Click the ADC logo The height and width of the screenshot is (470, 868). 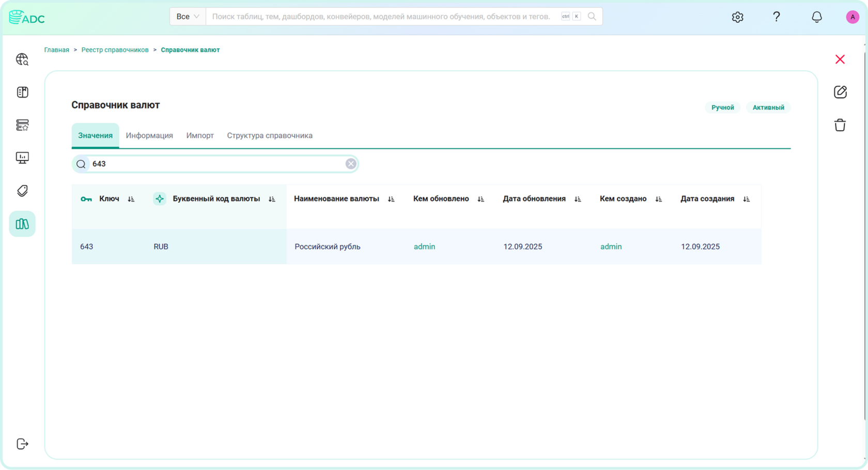(27, 17)
